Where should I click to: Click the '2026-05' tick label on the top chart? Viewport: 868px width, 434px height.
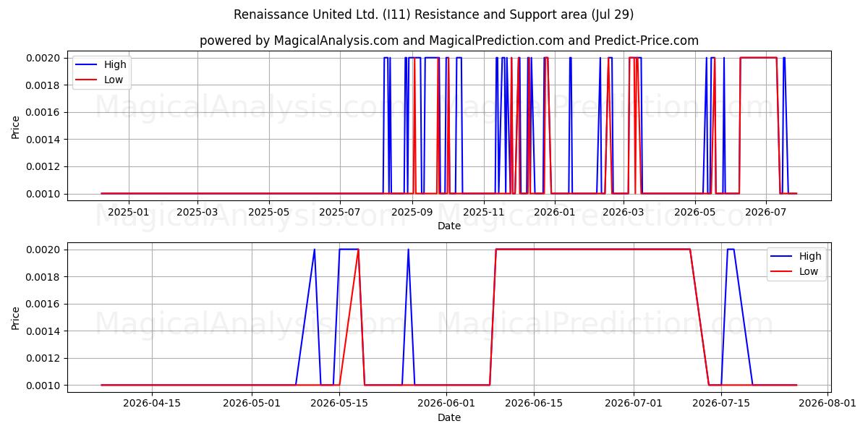[694, 212]
